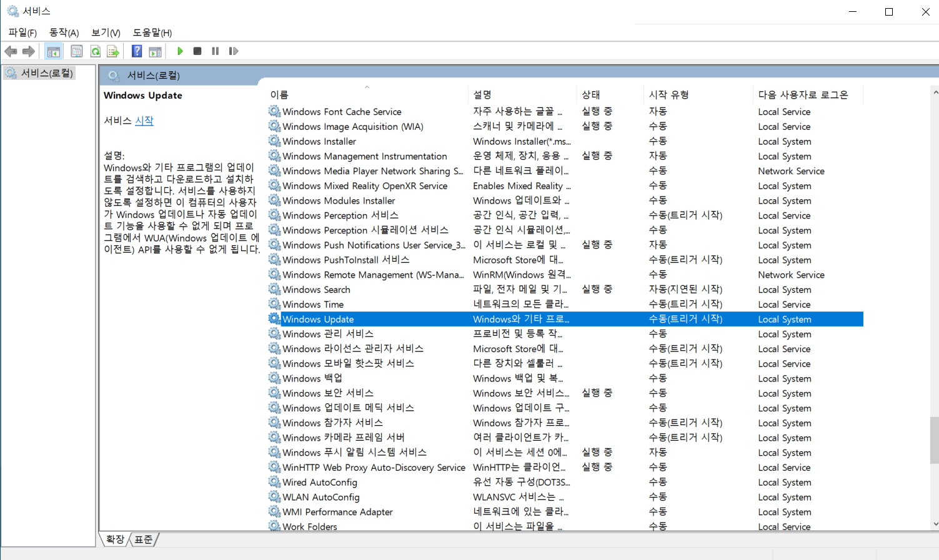Open the 보기(V) menu
Viewport: 939px width, 560px height.
pos(106,32)
